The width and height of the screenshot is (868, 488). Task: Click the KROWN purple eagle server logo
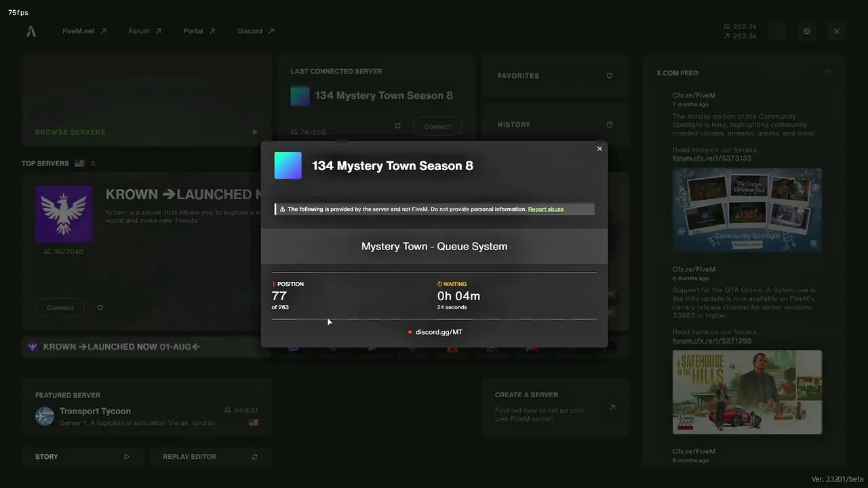[x=64, y=214]
